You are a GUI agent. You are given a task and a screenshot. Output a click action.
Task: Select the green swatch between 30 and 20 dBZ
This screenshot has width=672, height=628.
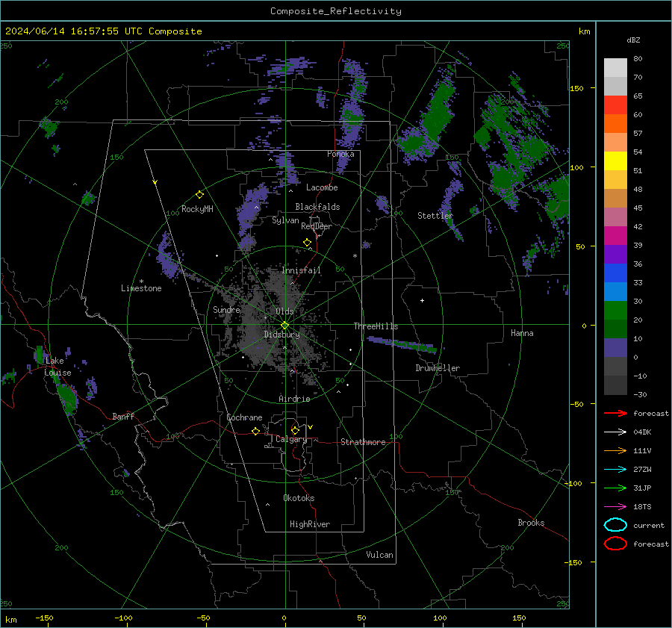click(615, 311)
